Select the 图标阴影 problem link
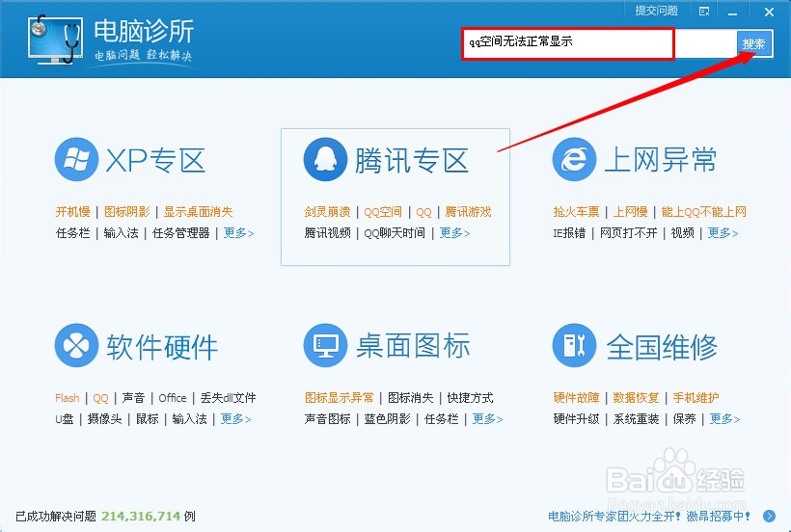Screen dimensions: 791x532 coord(126,212)
